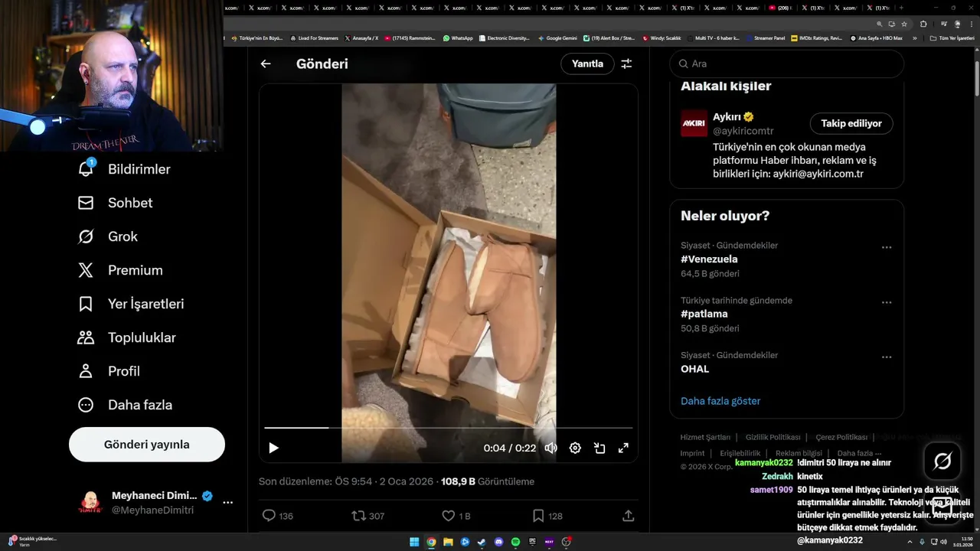Open Reklam bilgisi footer link

coord(799,453)
